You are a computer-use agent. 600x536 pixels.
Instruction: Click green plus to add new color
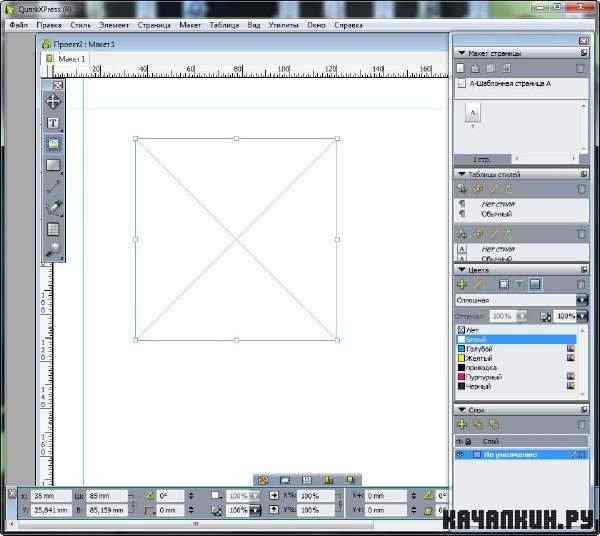pyautogui.click(x=462, y=284)
